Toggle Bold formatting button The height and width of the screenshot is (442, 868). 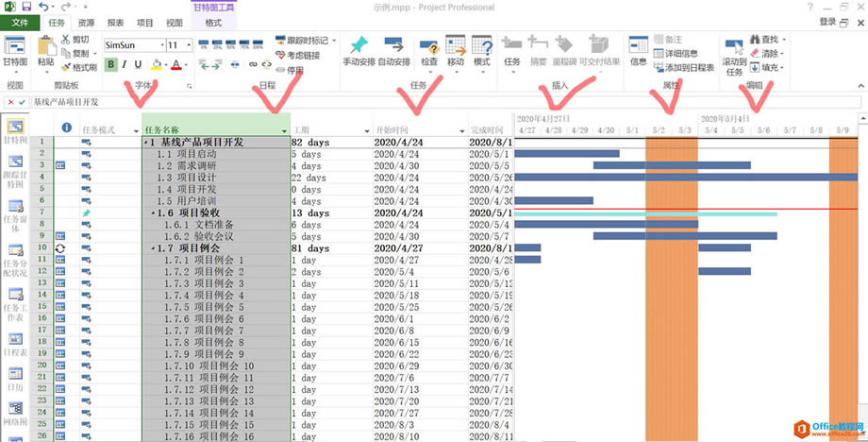(x=111, y=65)
